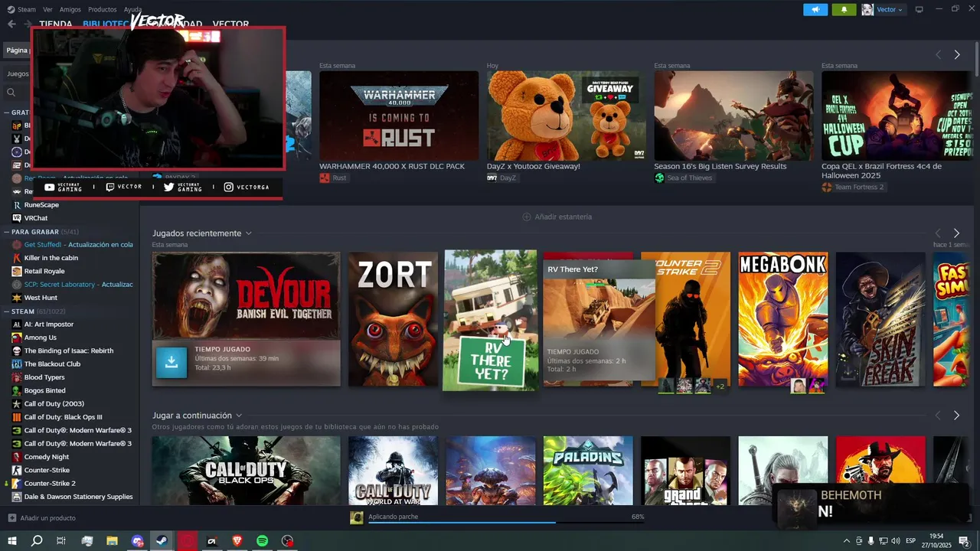Image resolution: width=980 pixels, height=551 pixels.
Task: Open the ZORT game cover
Action: [393, 319]
